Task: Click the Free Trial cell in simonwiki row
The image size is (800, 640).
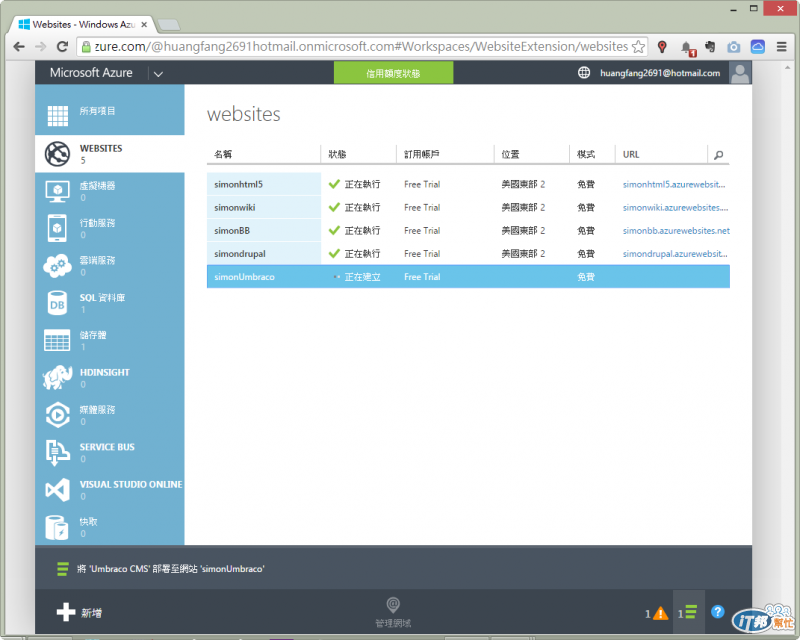Action: coord(422,208)
